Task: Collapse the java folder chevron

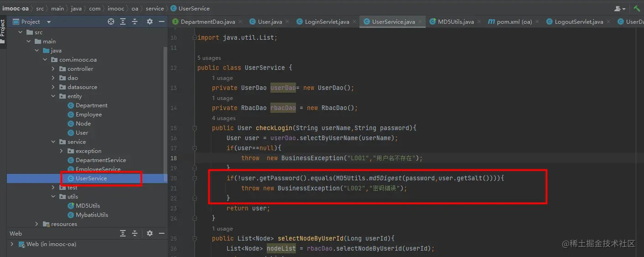Action: tap(37, 51)
